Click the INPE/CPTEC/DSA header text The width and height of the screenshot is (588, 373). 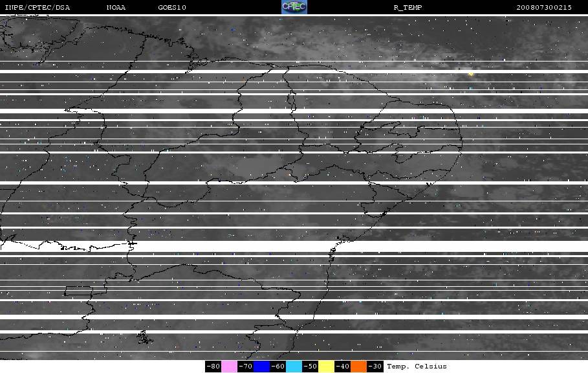point(37,8)
